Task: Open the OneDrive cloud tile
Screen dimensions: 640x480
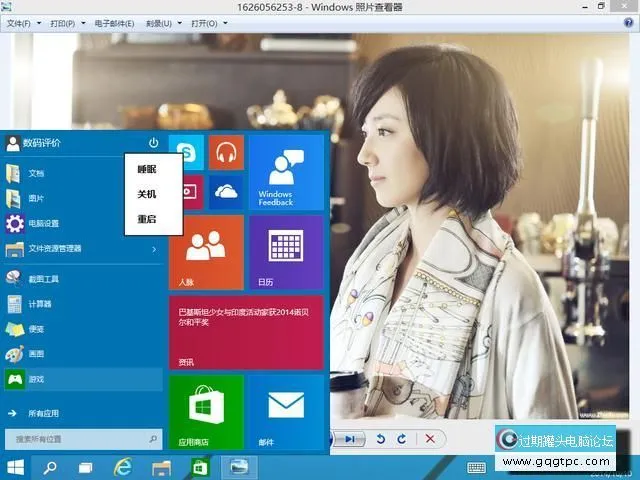Action: click(226, 190)
